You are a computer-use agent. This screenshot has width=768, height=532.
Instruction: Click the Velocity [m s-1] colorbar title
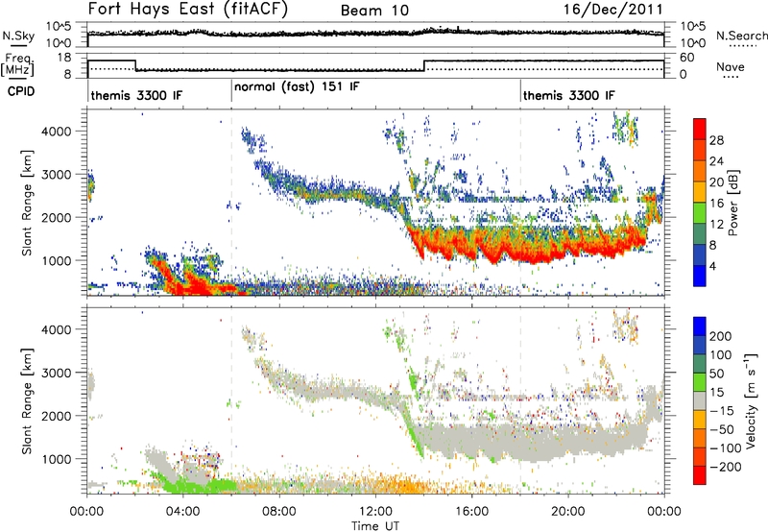[x=750, y=399]
